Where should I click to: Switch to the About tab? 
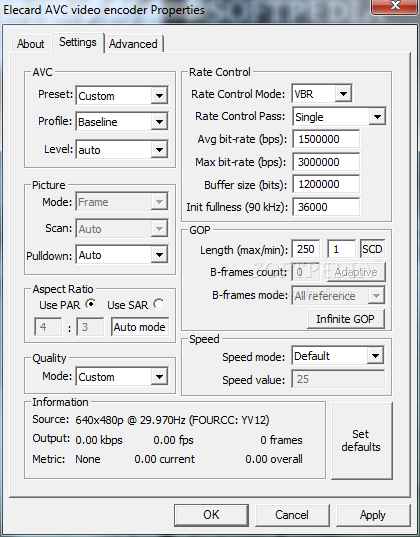30,44
